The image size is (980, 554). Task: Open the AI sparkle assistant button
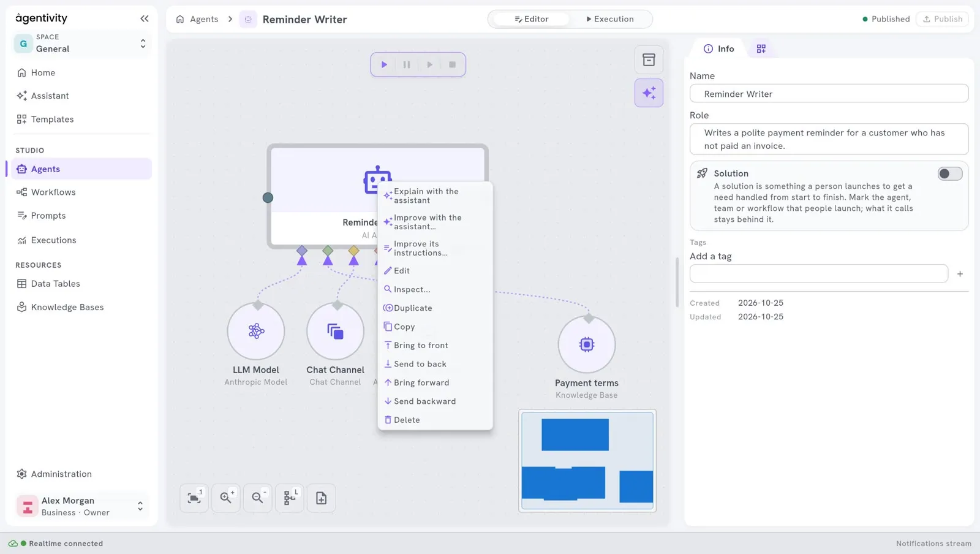[x=649, y=93]
